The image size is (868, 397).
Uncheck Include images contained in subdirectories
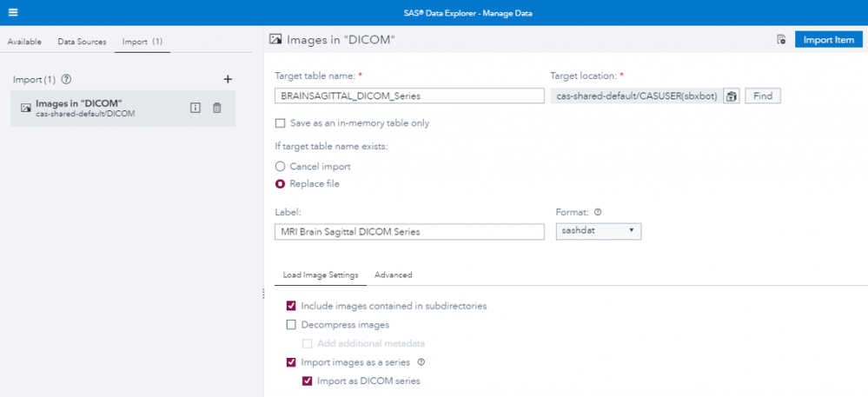(292, 306)
